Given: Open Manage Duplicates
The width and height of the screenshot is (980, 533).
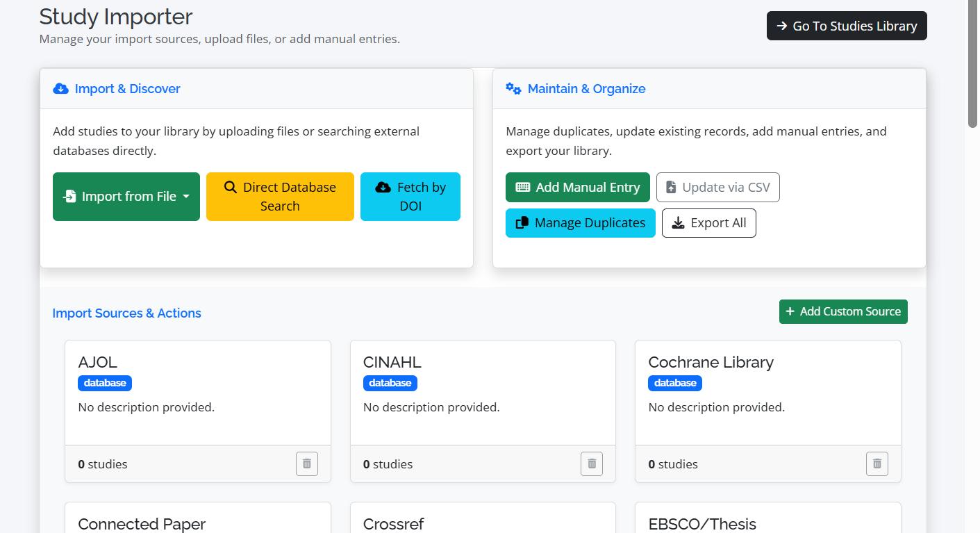Looking at the screenshot, I should click(x=581, y=223).
